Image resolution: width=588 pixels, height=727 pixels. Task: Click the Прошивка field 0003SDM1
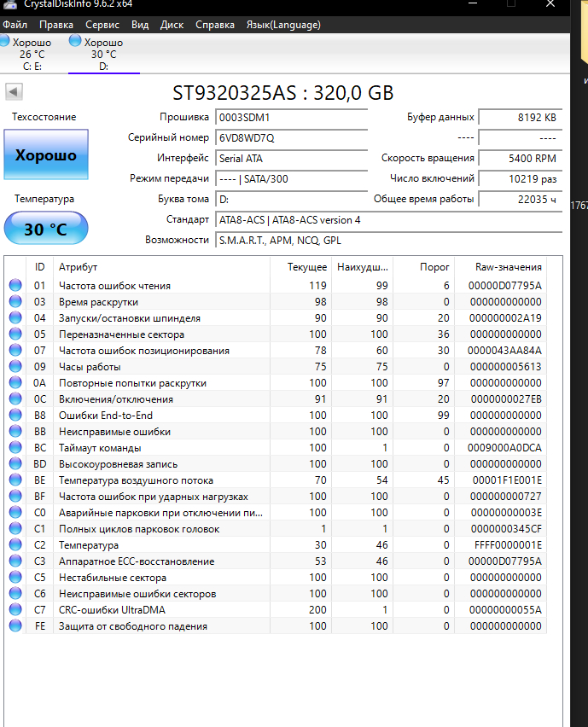tap(292, 117)
